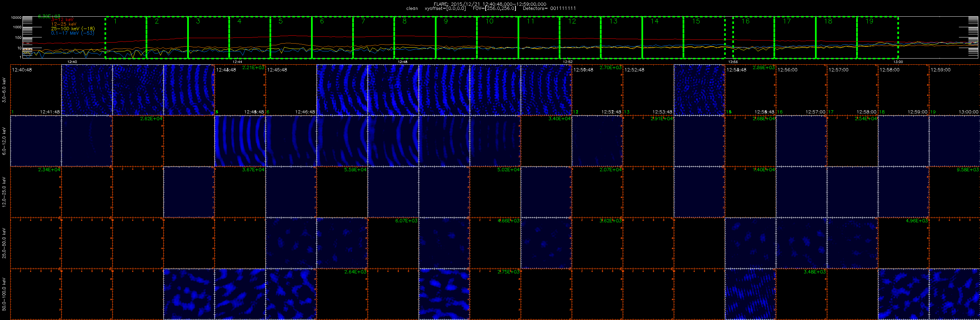Click the 12:56:00 start time label
The width and height of the screenshot is (980, 320).
point(787,70)
